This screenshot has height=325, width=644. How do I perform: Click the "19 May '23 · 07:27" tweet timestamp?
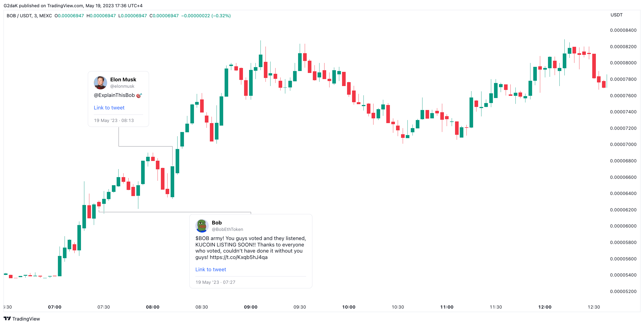coord(215,282)
